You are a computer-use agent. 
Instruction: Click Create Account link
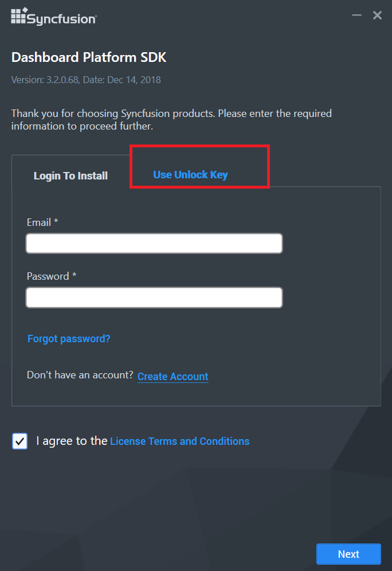[173, 376]
